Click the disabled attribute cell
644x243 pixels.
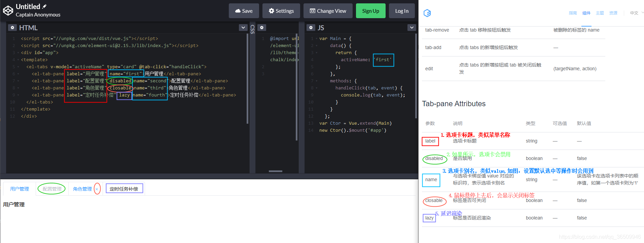434,158
